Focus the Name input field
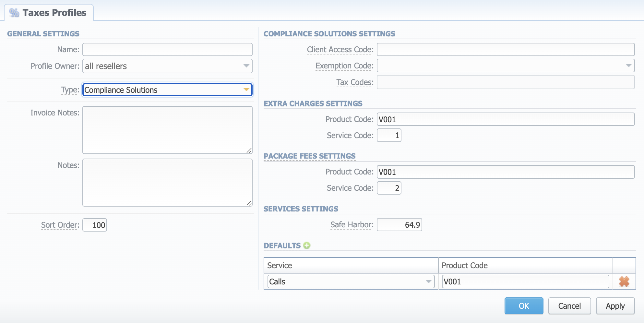Screen dimensions: 644x323 coord(167,50)
